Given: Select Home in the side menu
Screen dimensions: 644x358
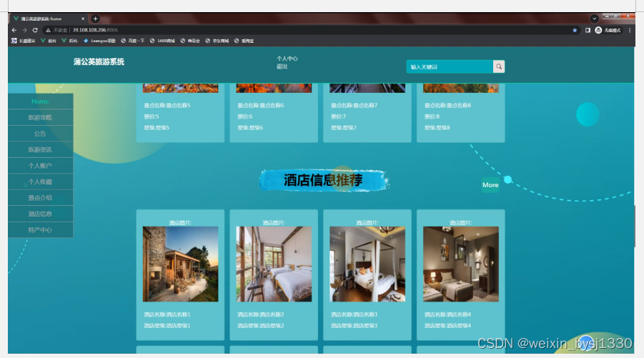Looking at the screenshot, I should click(40, 101).
